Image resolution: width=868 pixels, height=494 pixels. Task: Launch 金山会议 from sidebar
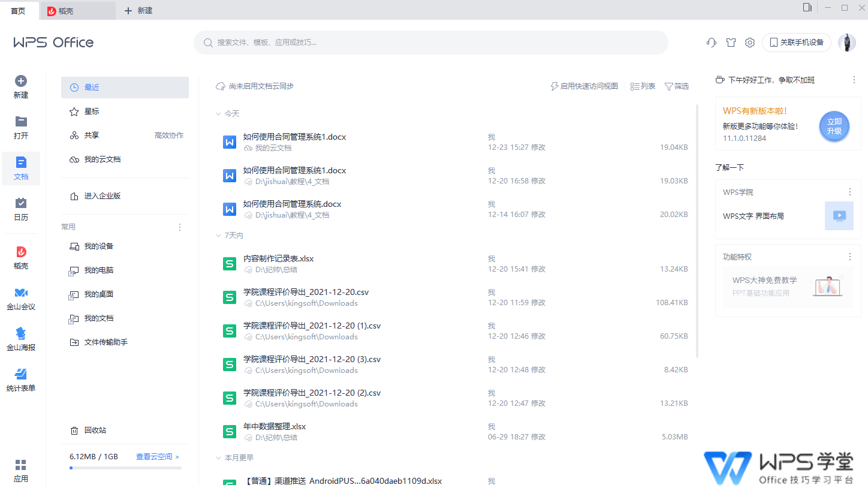pyautogui.click(x=21, y=293)
